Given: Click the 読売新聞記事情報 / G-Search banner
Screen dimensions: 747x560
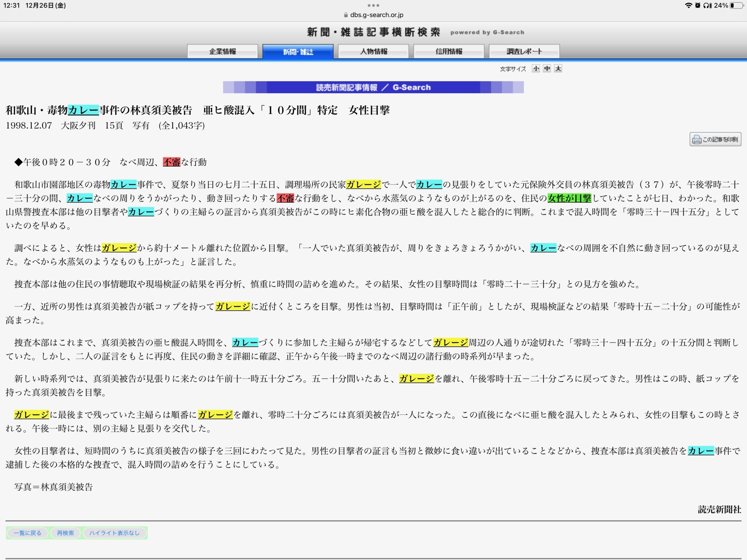Looking at the screenshot, I should pyautogui.click(x=373, y=88).
